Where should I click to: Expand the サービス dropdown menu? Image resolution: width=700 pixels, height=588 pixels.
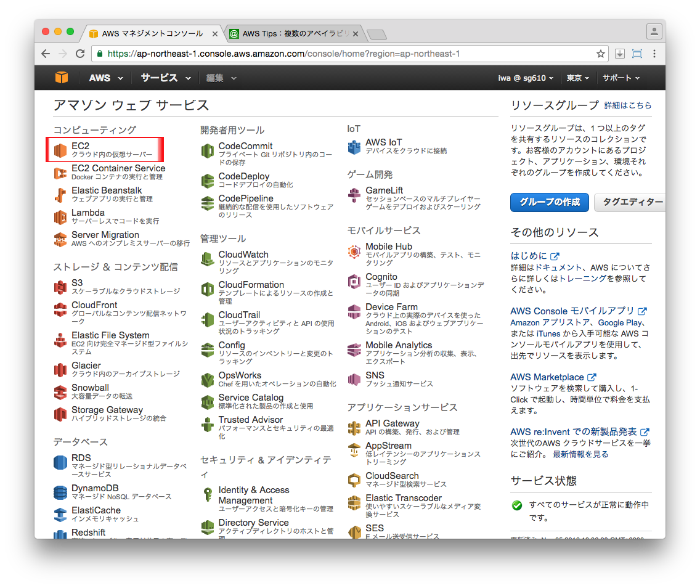click(x=166, y=78)
